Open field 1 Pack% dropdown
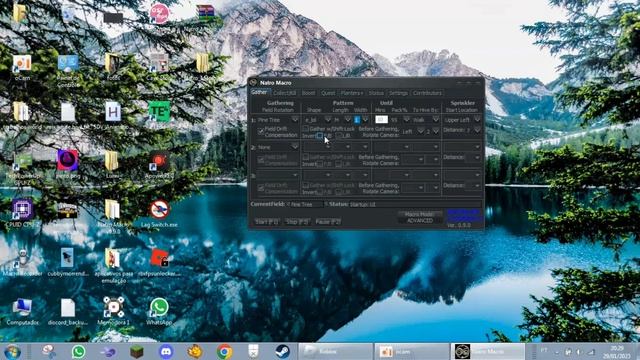The image size is (640, 360). [400, 120]
